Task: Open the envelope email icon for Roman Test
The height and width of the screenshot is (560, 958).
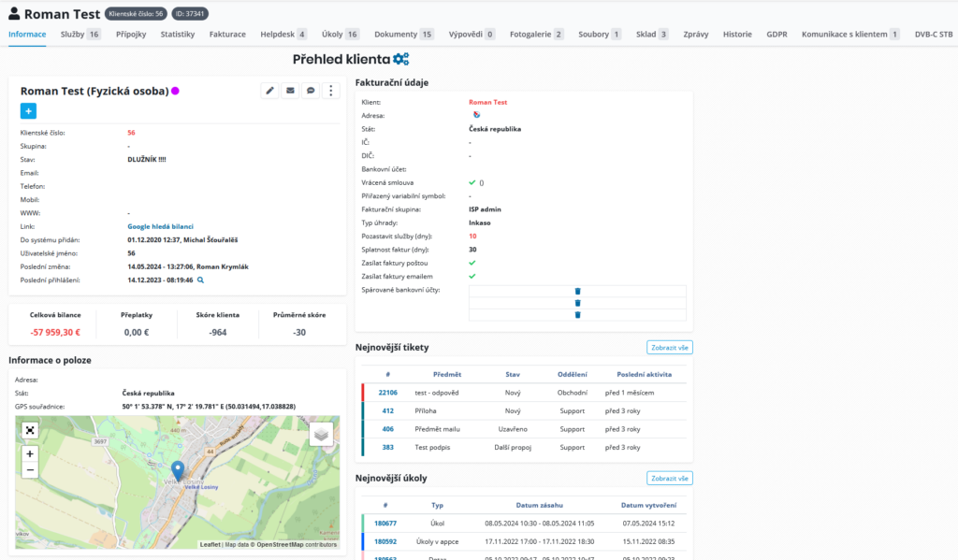Action: coord(290,91)
